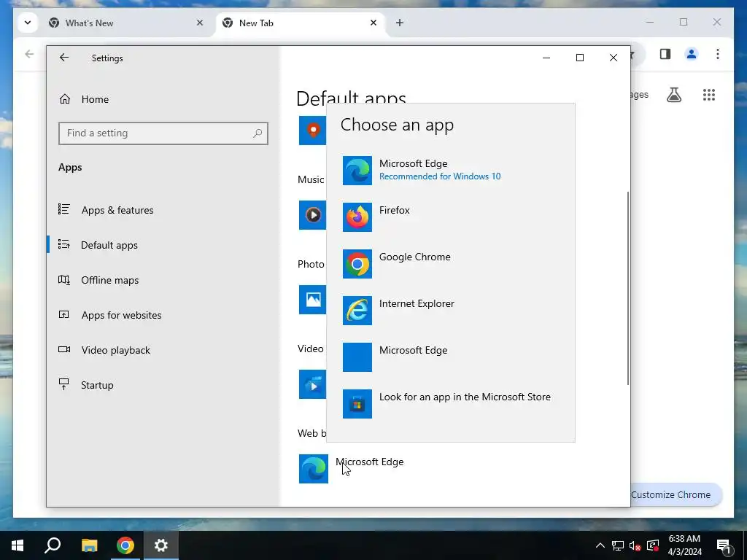Show hidden system tray icons
The image size is (747, 560).
pyautogui.click(x=600, y=545)
